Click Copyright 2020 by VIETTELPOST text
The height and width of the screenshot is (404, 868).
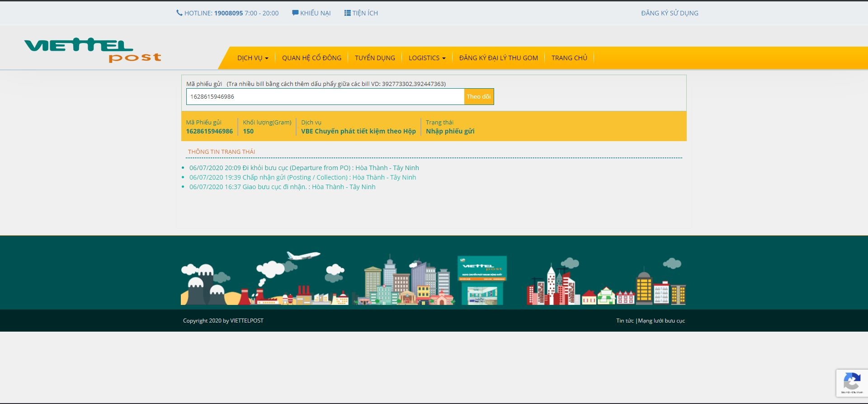(223, 321)
